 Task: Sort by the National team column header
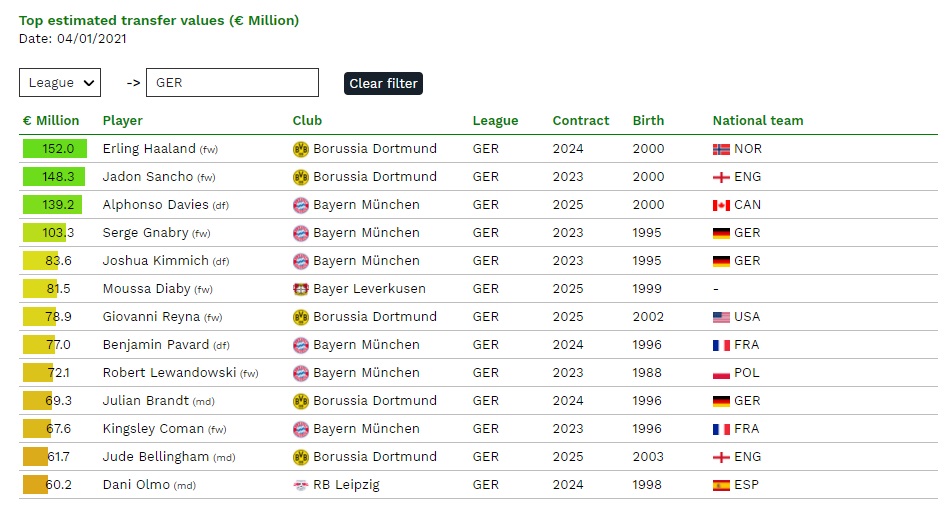click(x=758, y=120)
